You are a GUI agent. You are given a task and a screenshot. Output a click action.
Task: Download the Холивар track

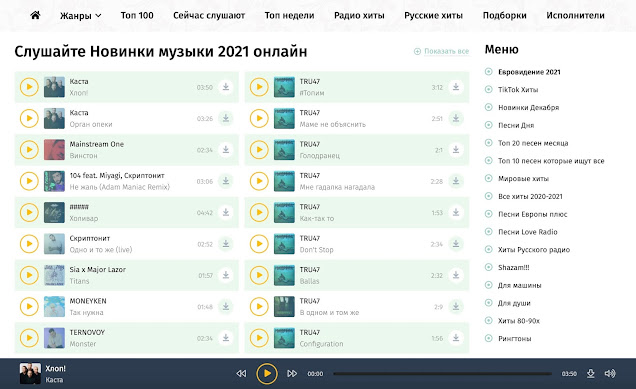tap(226, 212)
